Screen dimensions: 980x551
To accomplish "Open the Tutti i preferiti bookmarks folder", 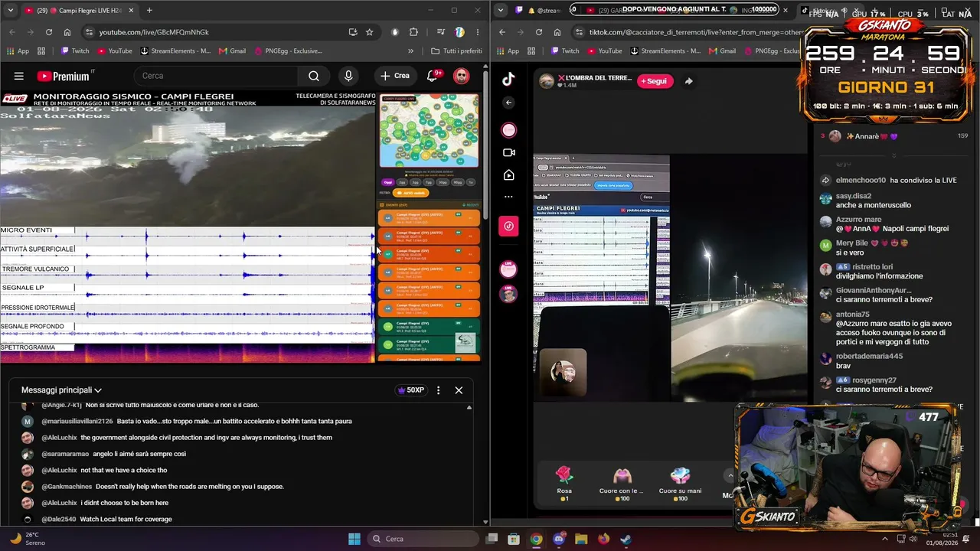I will coord(456,51).
